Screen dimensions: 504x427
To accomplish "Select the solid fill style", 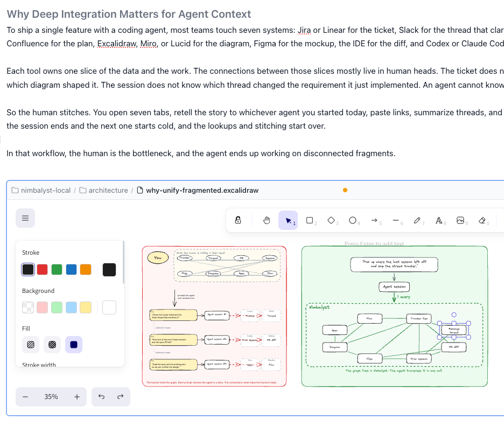I will click(x=74, y=345).
